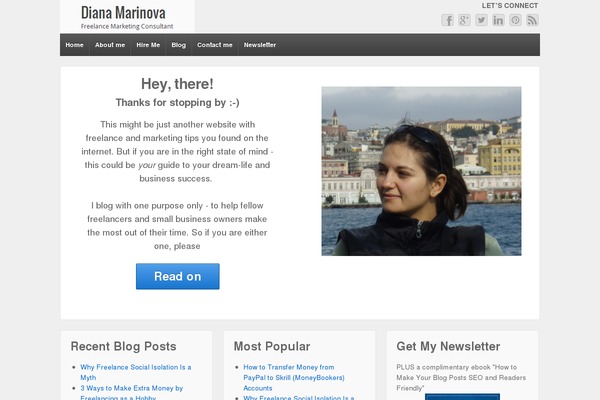Click the Freelance Marketing Consultant tagline
This screenshot has height=400, width=600.
click(127, 26)
